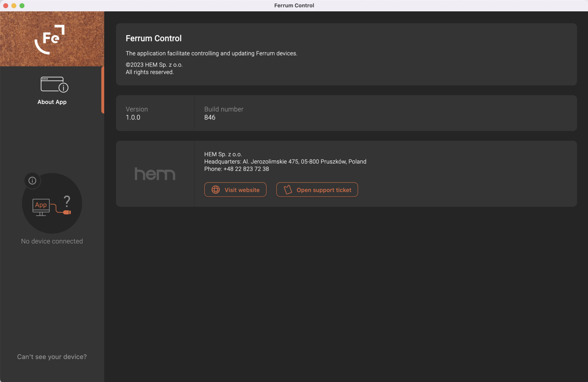Image resolution: width=588 pixels, height=382 pixels.
Task: Click the ticket icon in Open support ticket
Action: [x=287, y=189]
